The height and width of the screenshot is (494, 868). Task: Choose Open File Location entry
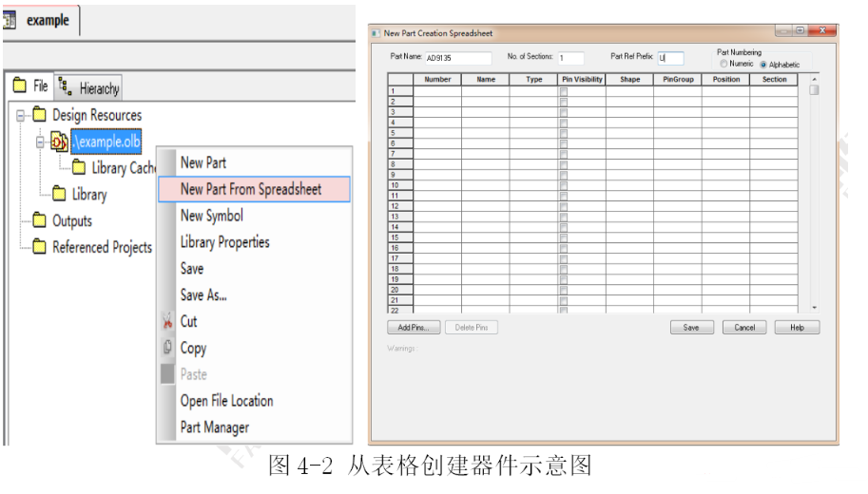pyautogui.click(x=255, y=401)
